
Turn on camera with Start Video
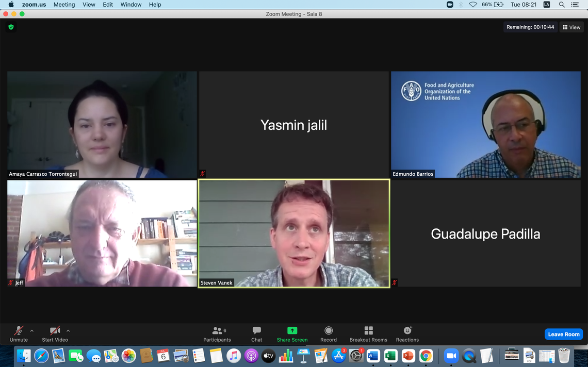55,331
